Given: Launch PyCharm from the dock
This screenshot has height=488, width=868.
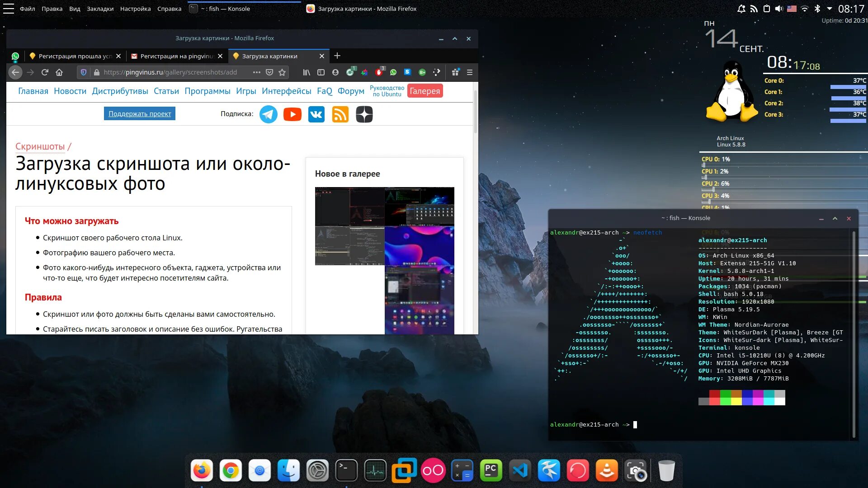Looking at the screenshot, I should 491,471.
